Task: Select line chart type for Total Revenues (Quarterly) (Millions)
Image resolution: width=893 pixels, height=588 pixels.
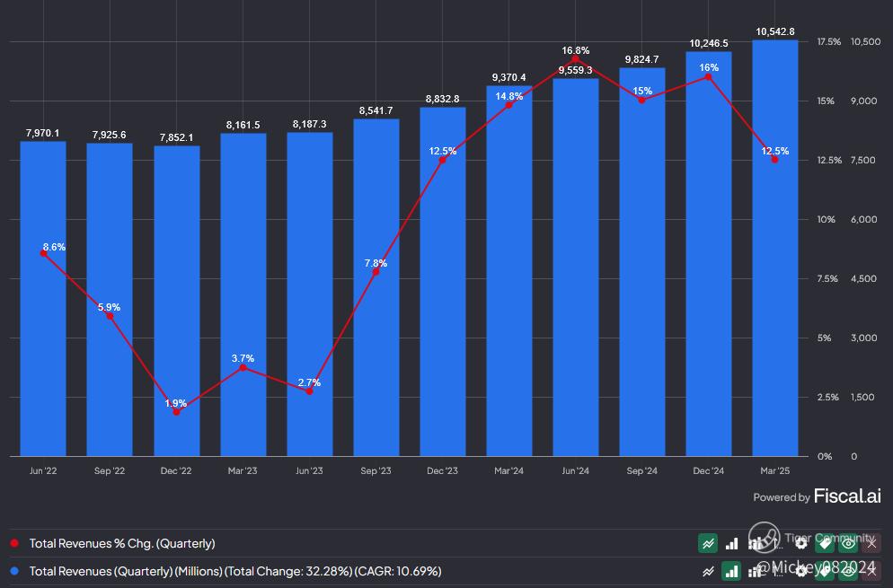Action: [x=708, y=571]
